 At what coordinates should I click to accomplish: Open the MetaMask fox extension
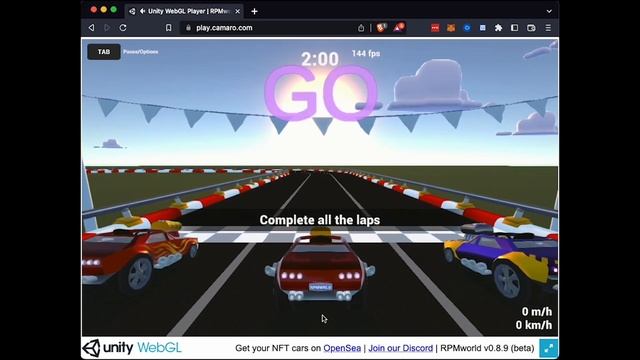(451, 28)
